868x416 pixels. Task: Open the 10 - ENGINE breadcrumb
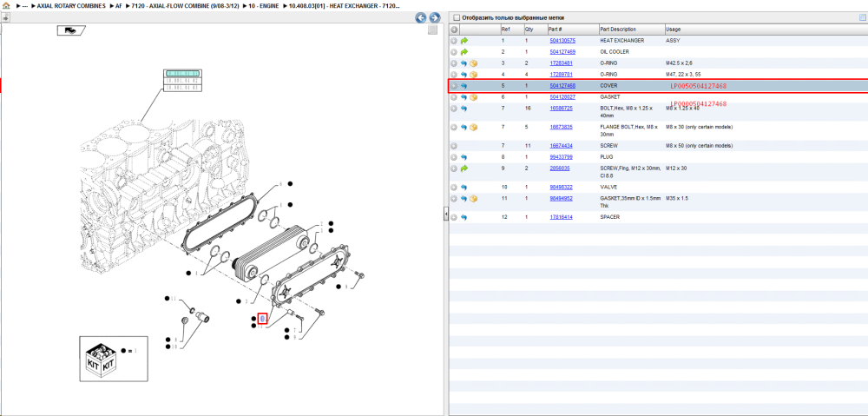coord(264,5)
